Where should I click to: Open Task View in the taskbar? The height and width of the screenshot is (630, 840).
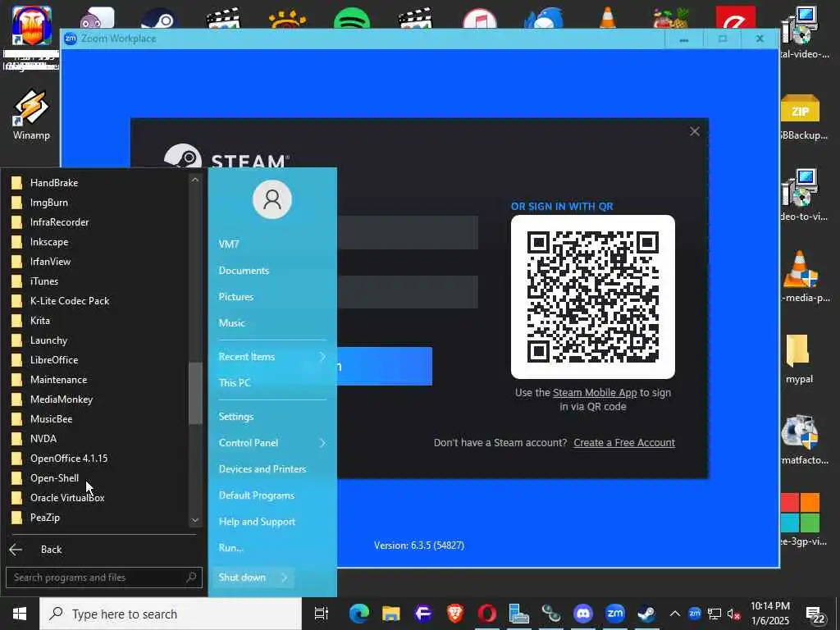[321, 614]
